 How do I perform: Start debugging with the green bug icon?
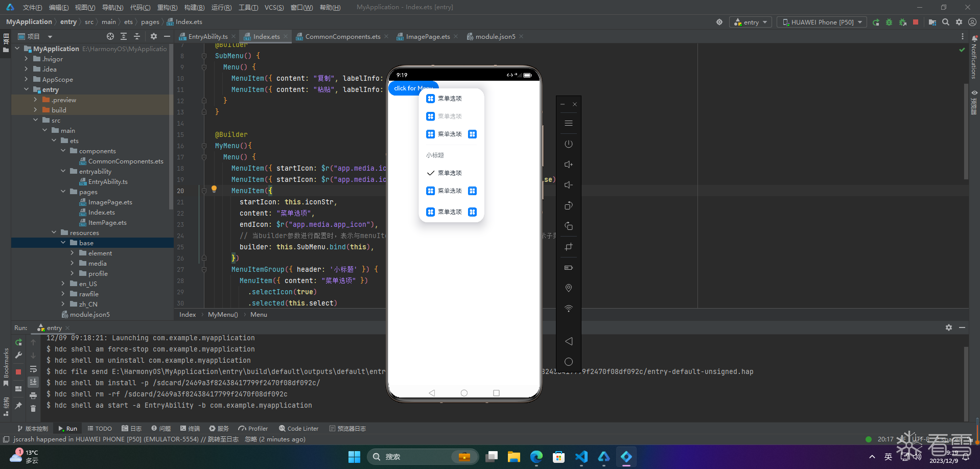tap(889, 22)
